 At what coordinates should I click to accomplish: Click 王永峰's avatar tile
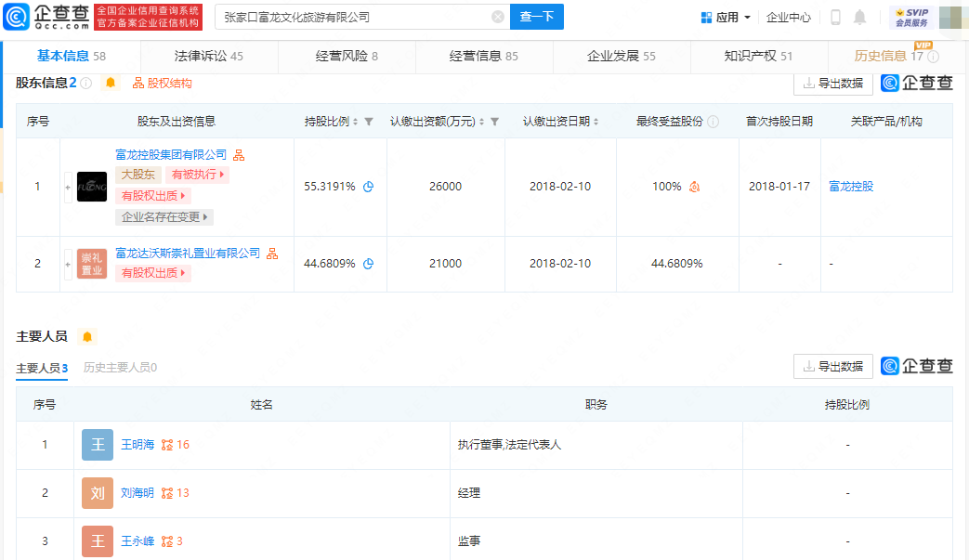pos(98,540)
